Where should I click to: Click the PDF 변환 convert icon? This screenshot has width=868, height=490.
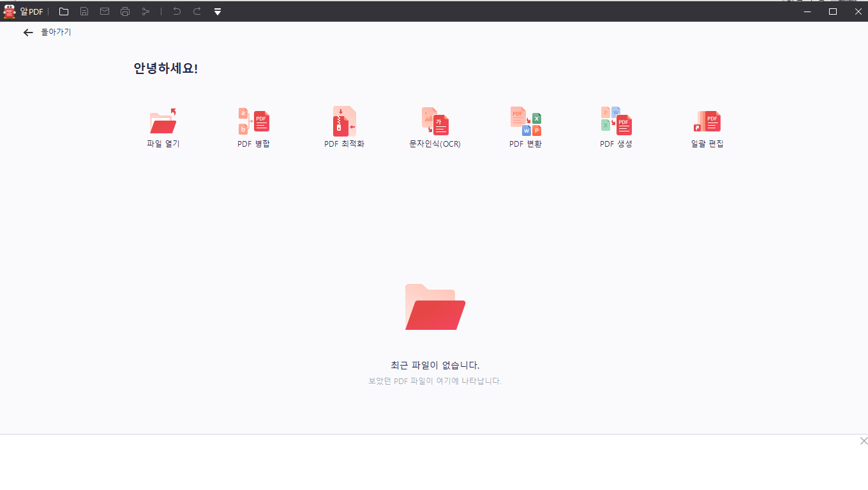[x=526, y=121]
